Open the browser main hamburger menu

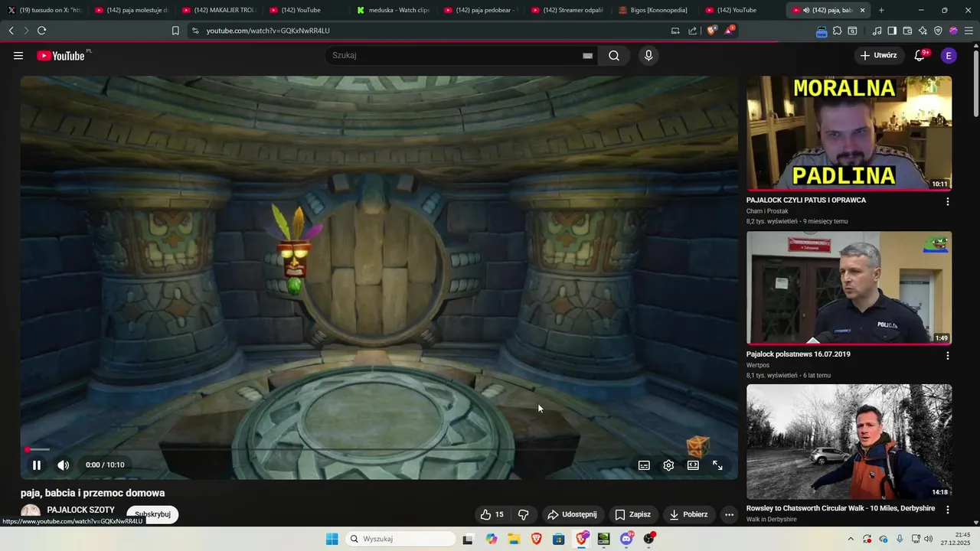(969, 31)
